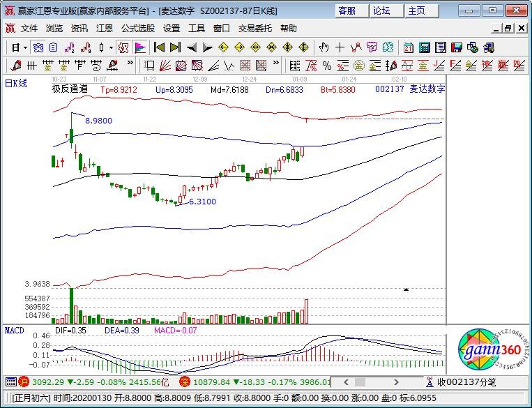Select the percent % retracement tool
This screenshot has height=408, width=532.
click(x=327, y=65)
